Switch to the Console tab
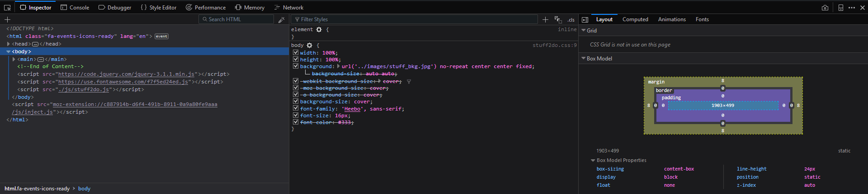The height and width of the screenshot is (194, 868). click(x=75, y=8)
